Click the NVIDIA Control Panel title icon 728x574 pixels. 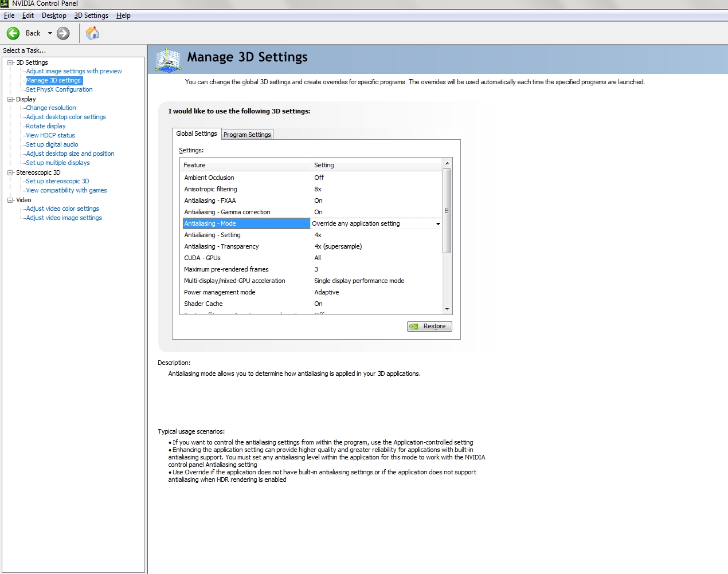[5, 3]
